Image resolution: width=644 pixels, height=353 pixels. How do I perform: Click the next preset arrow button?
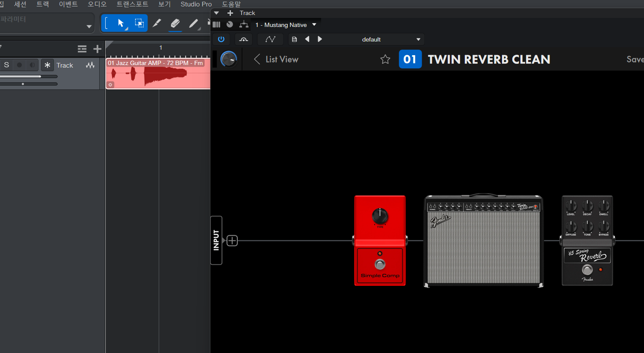[320, 39]
